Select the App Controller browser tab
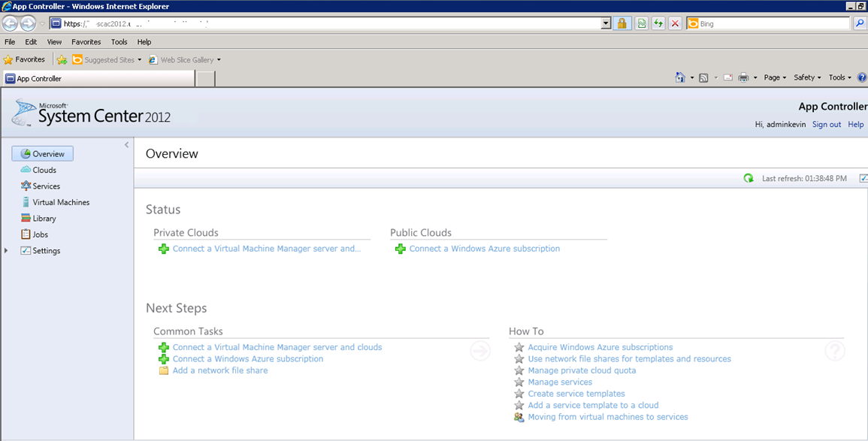The height and width of the screenshot is (441, 868). (x=99, y=79)
